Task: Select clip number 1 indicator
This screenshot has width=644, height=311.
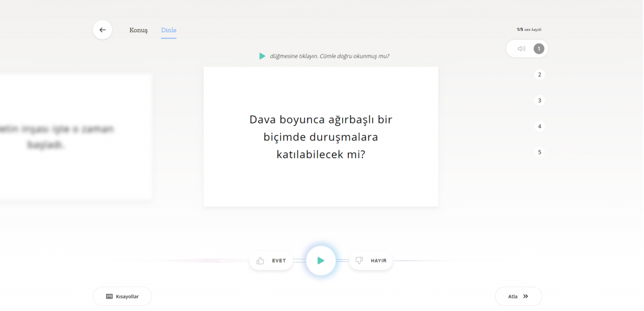Action: [539, 48]
